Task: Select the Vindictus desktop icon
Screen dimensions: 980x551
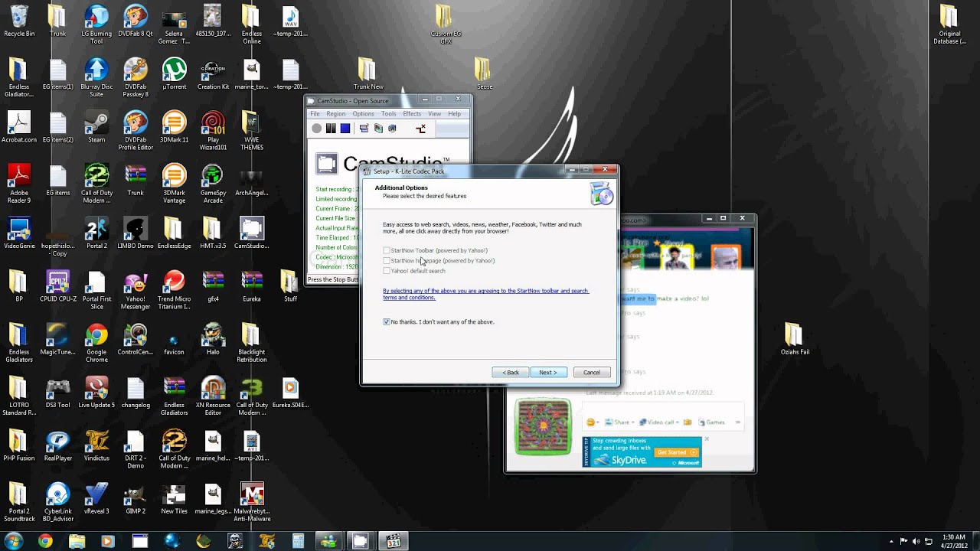Action: (96, 445)
